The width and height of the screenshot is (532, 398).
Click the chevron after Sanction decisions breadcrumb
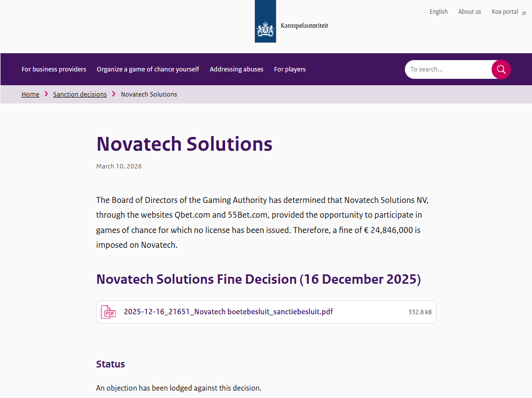tap(114, 94)
